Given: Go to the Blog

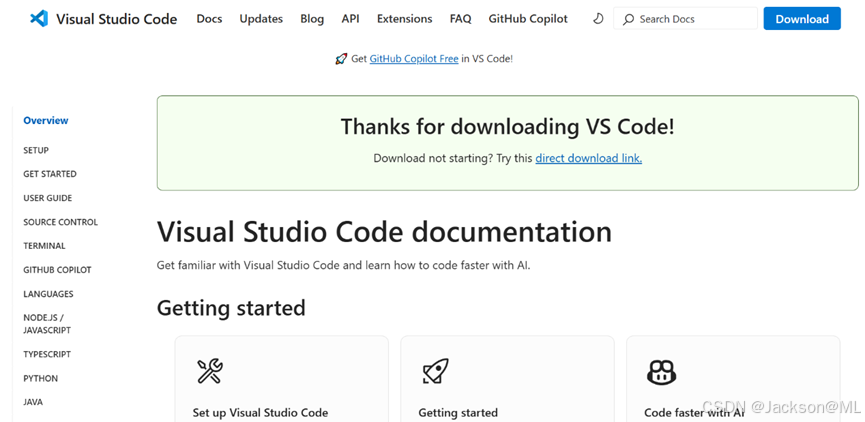Looking at the screenshot, I should 312,19.
